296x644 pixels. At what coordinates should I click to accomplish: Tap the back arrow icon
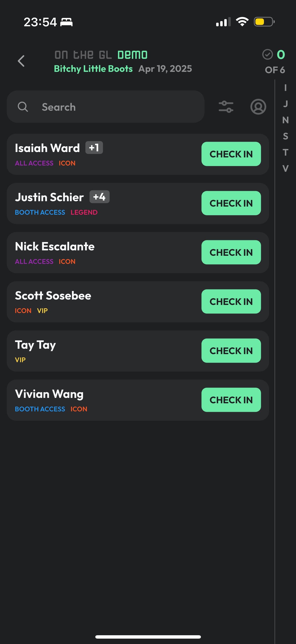coord(21,61)
